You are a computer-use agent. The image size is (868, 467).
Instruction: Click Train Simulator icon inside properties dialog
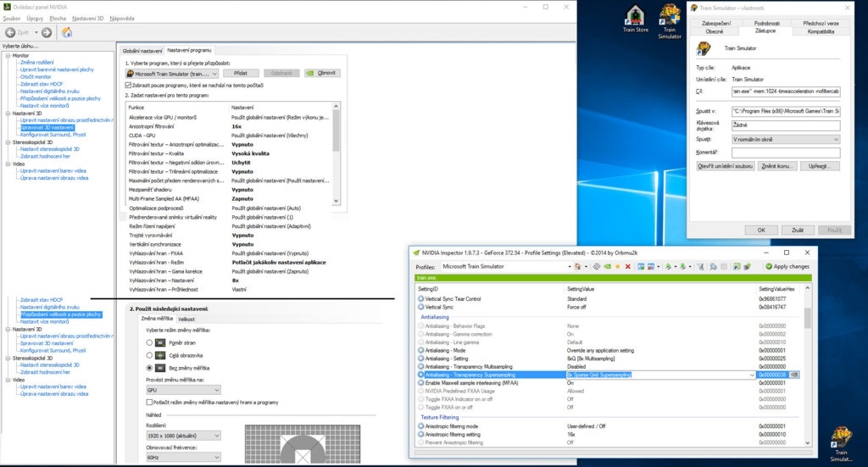[704, 48]
